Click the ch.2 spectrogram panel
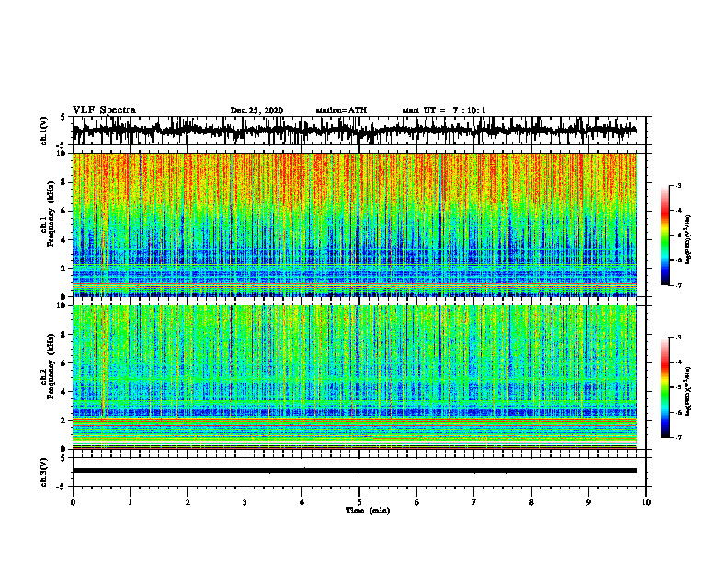 (354, 377)
